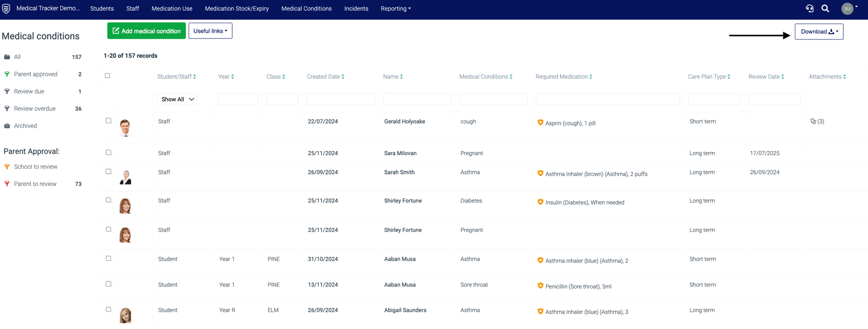Sort by Name column

(401, 77)
